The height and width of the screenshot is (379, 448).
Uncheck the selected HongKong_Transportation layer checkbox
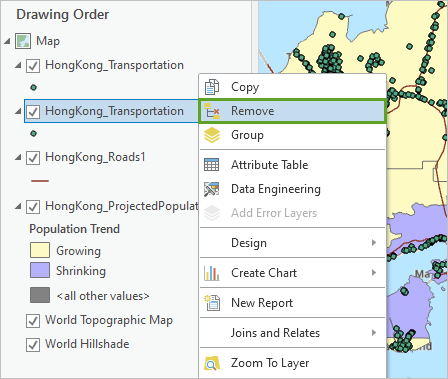point(33,112)
